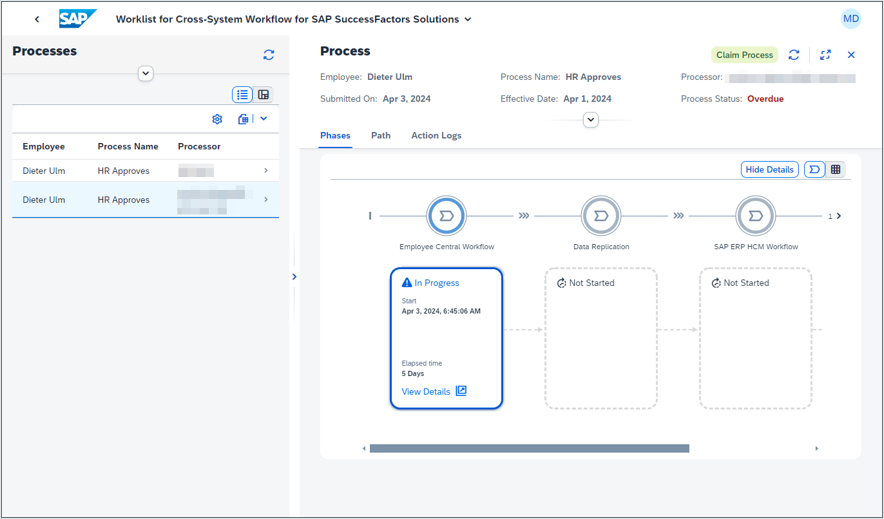Select the highlighted second Dieter Ulm row

(145, 200)
